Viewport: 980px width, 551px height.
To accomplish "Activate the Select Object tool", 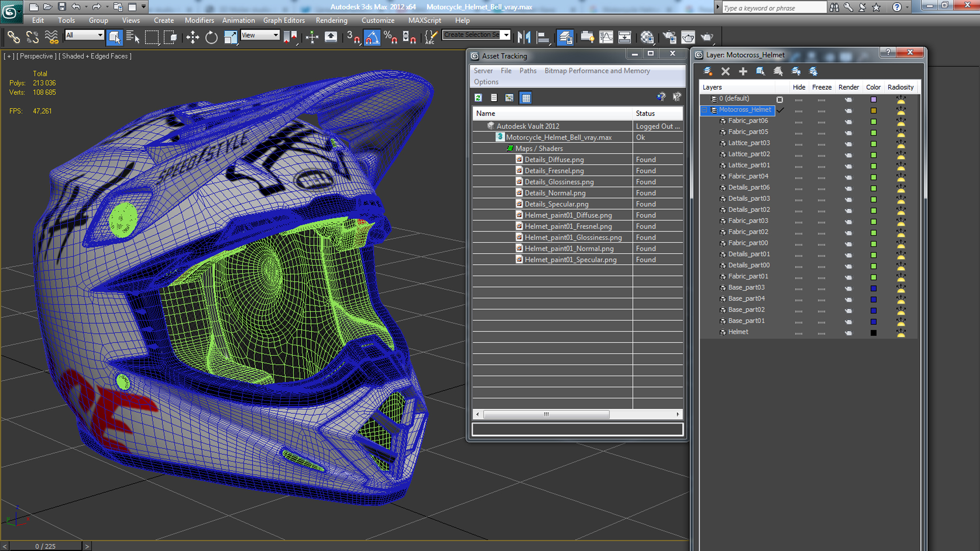I will [114, 37].
